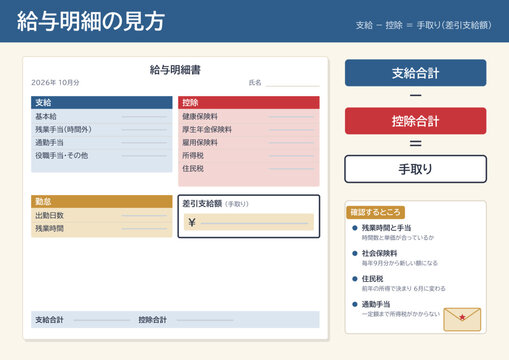Viewport: 509px width, 360px height.
Task: Click the 通勤手当 row in 支給 section
Action: (102, 143)
